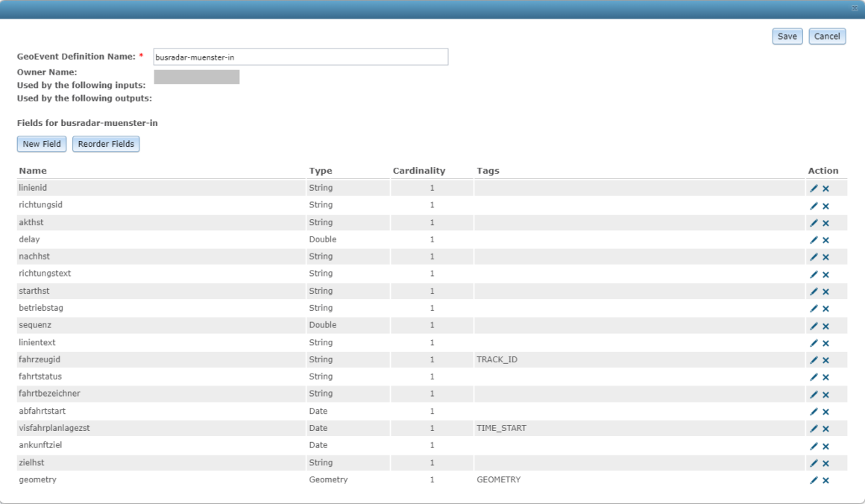Click the Name column header

pyautogui.click(x=33, y=171)
